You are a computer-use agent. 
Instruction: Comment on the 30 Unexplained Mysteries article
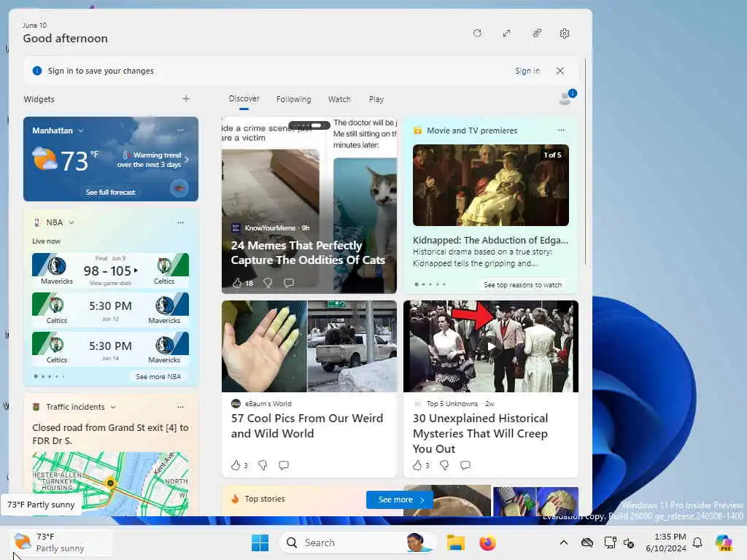[x=465, y=465]
